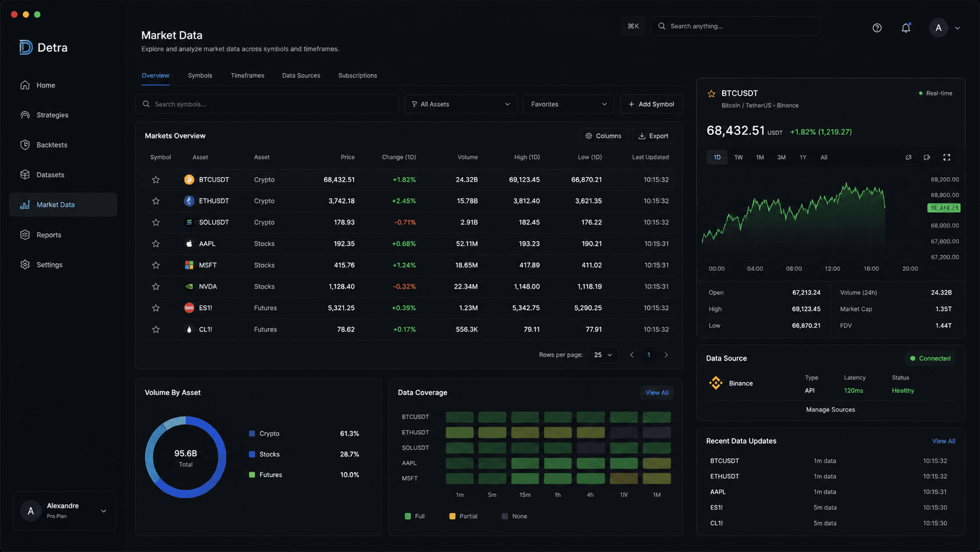
Task: Go to previous table page
Action: [x=631, y=355]
